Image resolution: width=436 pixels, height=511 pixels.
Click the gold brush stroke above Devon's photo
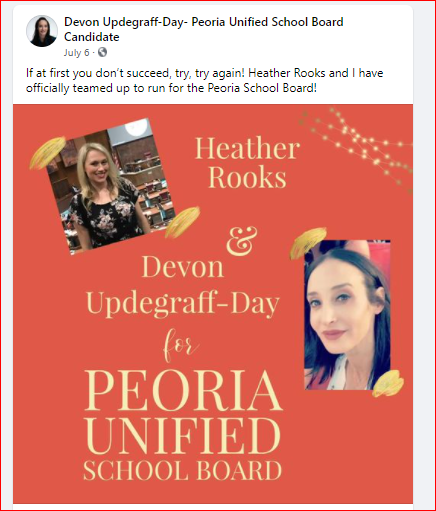(x=307, y=243)
